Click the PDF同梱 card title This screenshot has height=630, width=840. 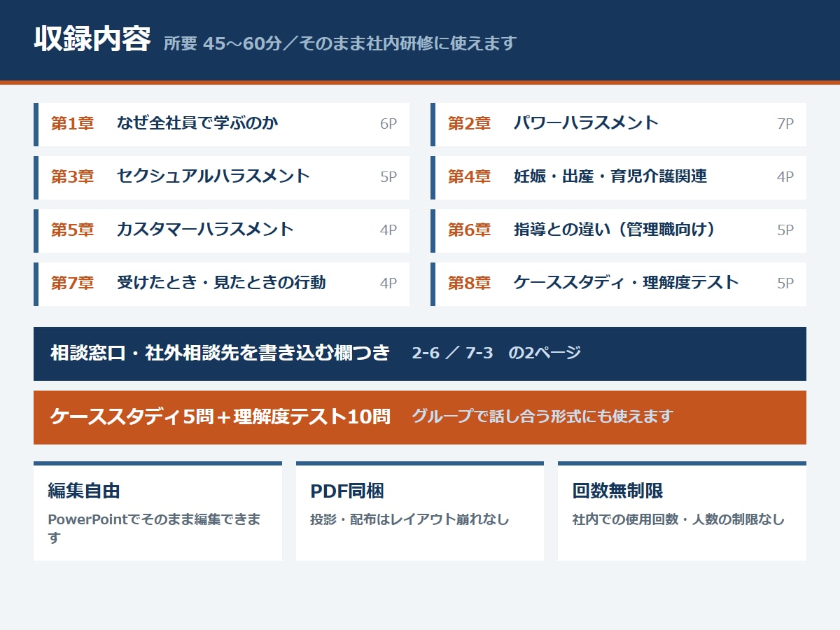(347, 491)
